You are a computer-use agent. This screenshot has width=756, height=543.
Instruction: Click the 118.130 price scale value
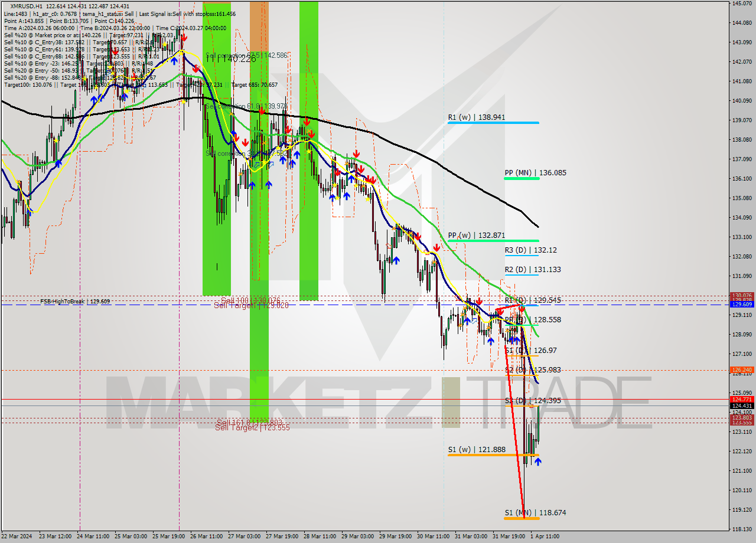tap(742, 529)
